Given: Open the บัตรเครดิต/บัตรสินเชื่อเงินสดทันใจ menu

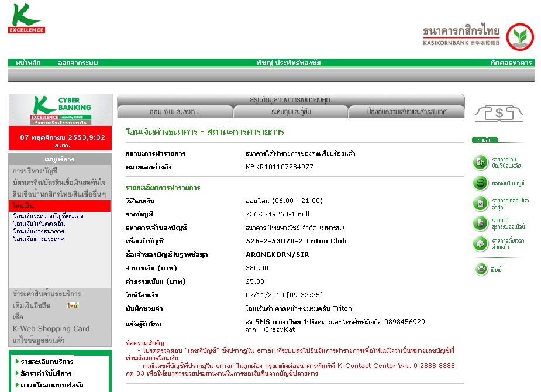Looking at the screenshot, I should pos(59,182).
